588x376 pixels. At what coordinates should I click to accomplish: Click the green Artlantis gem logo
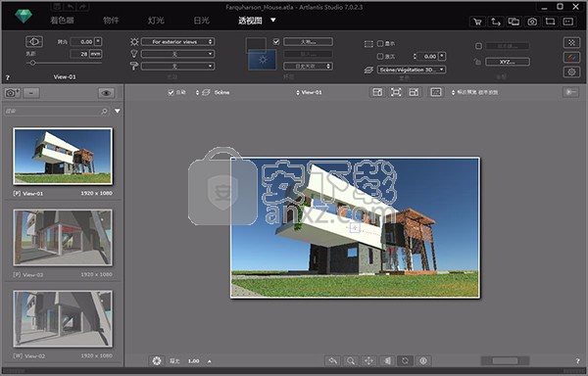(x=24, y=16)
